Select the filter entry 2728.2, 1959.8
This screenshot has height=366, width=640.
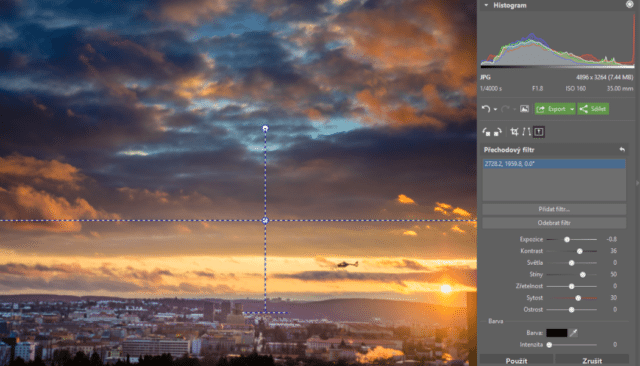tap(554, 164)
